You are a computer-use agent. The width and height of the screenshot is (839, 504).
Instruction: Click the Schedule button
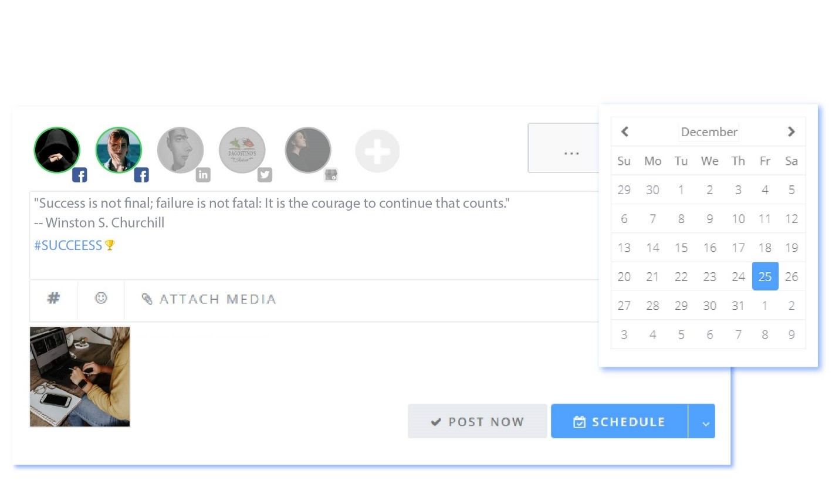click(x=619, y=421)
